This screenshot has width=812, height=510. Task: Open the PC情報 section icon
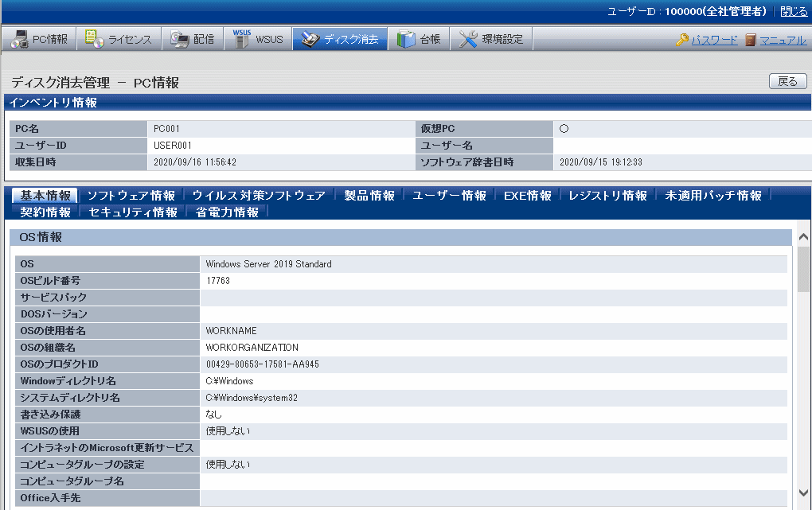(x=20, y=39)
